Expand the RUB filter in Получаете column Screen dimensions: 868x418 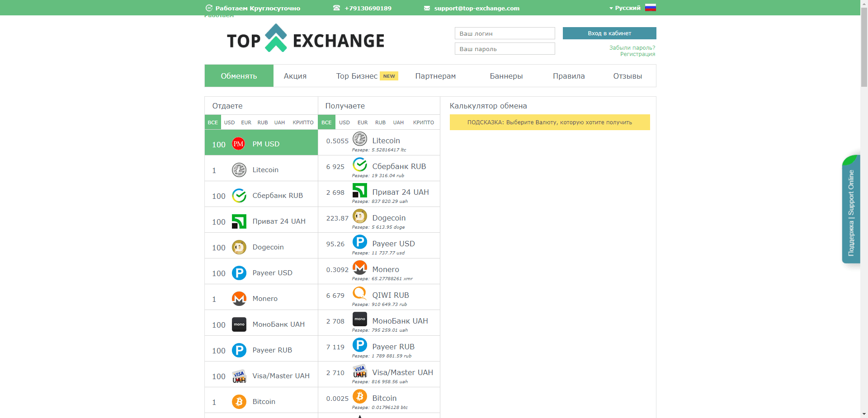(380, 122)
